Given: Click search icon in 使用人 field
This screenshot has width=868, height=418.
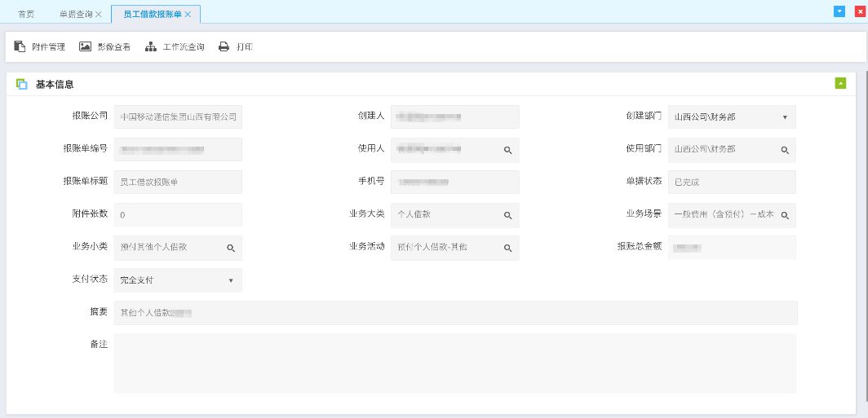Looking at the screenshot, I should click(x=507, y=150).
